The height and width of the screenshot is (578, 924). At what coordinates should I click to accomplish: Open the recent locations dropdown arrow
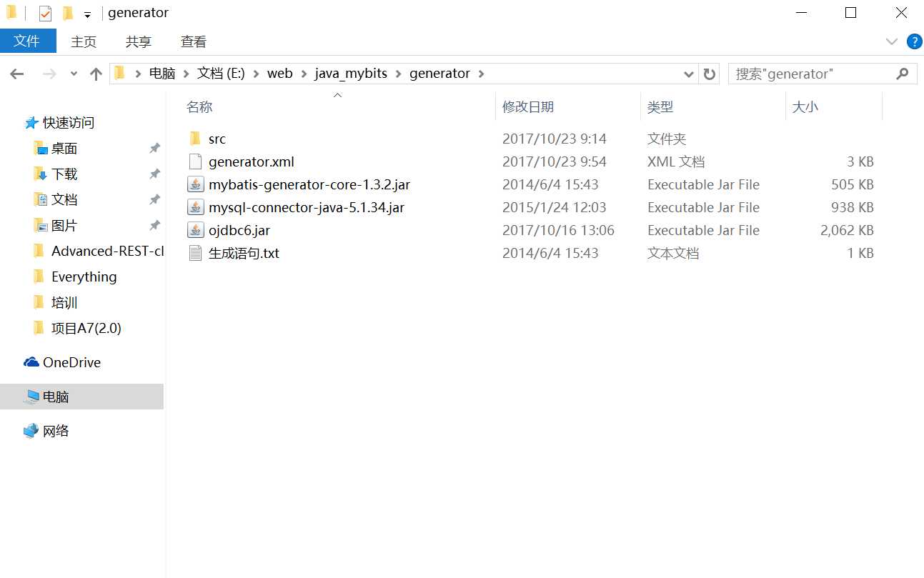pyautogui.click(x=74, y=74)
